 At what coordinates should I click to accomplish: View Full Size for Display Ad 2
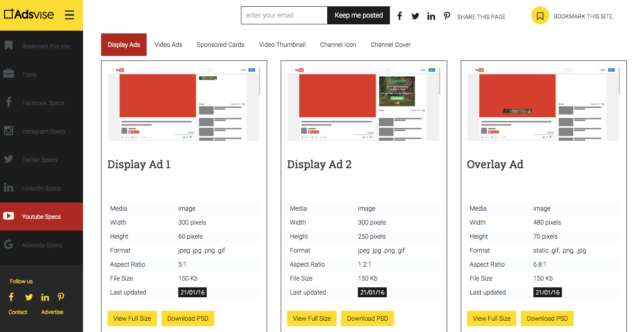312,318
